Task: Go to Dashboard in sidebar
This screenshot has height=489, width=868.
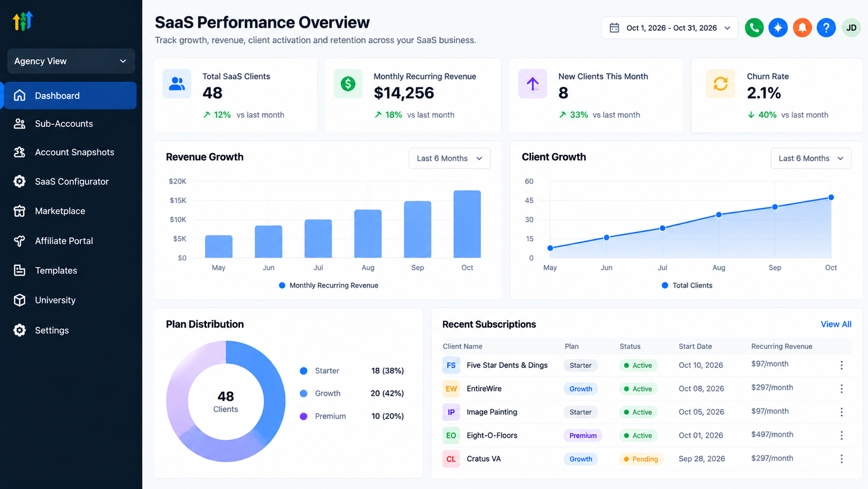Action: tap(70, 96)
